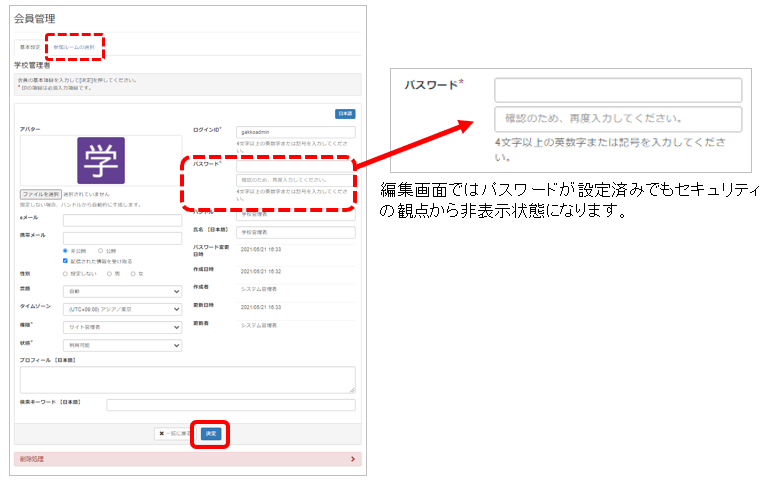The height and width of the screenshot is (483, 768).
Task: Select the 非公開 radio button
Action: click(x=66, y=250)
